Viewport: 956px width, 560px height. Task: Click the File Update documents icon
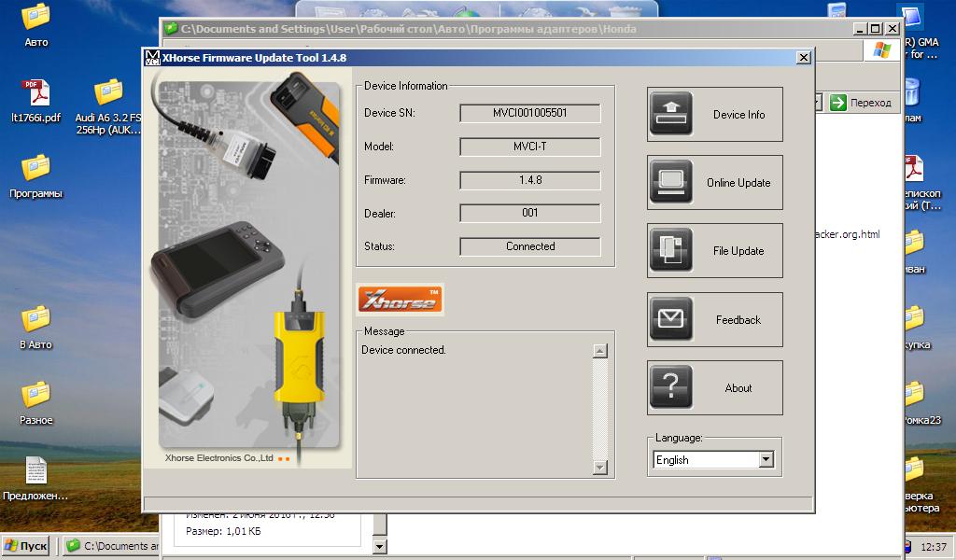coord(670,250)
